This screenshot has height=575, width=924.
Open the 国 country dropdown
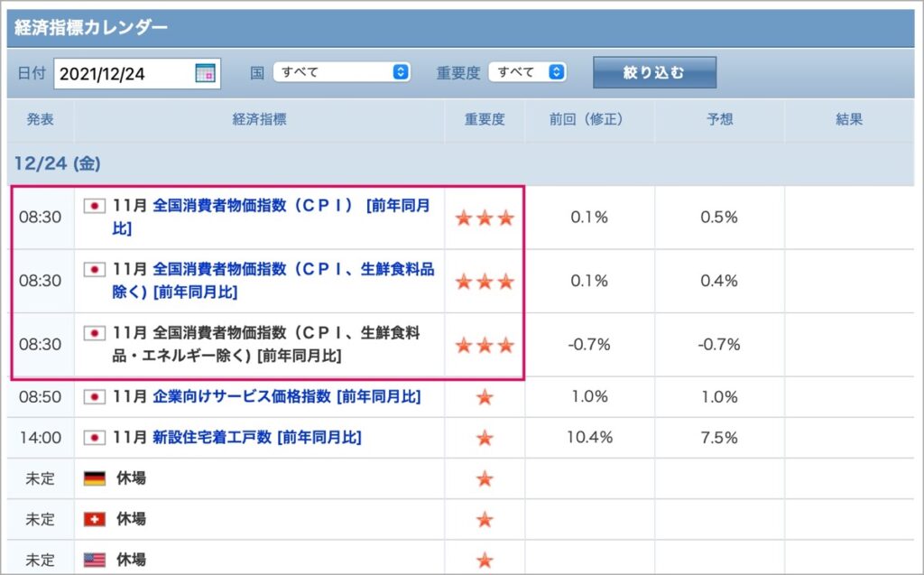(x=342, y=72)
